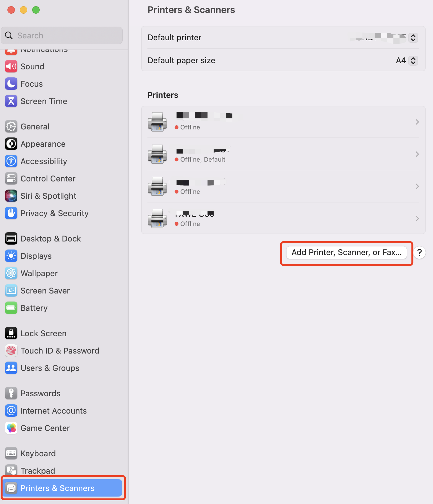Open the Control Center icon
Viewport: 433px width, 504px height.
(11, 179)
